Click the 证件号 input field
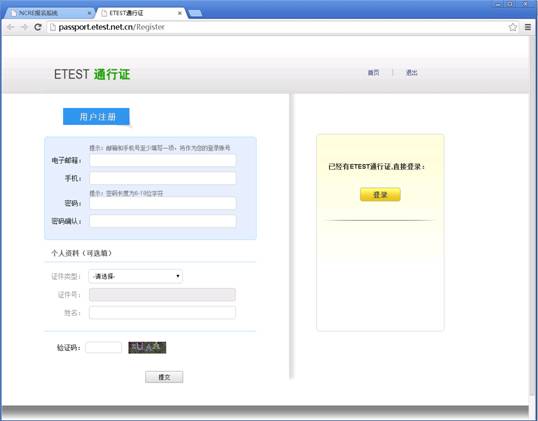 162,295
